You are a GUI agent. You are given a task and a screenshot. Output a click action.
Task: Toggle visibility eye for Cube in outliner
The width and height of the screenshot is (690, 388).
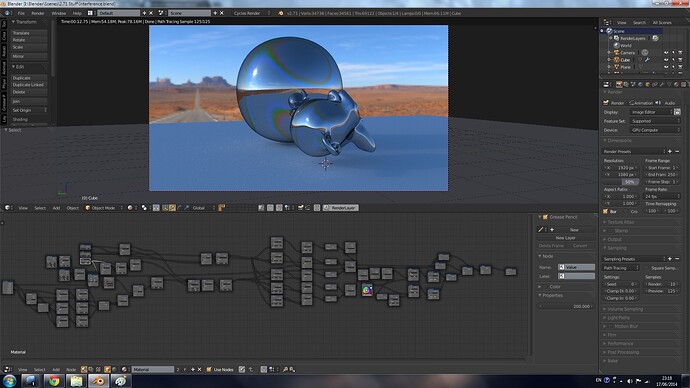(666, 60)
